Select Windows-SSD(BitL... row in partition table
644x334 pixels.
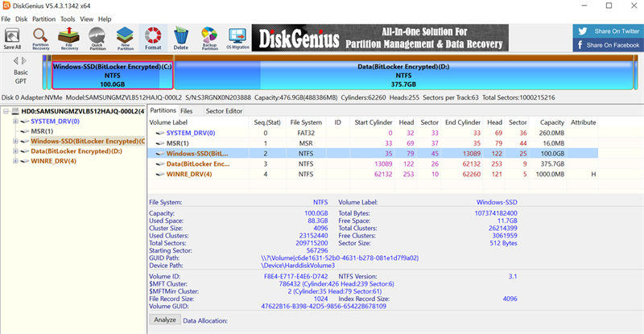(x=373, y=153)
